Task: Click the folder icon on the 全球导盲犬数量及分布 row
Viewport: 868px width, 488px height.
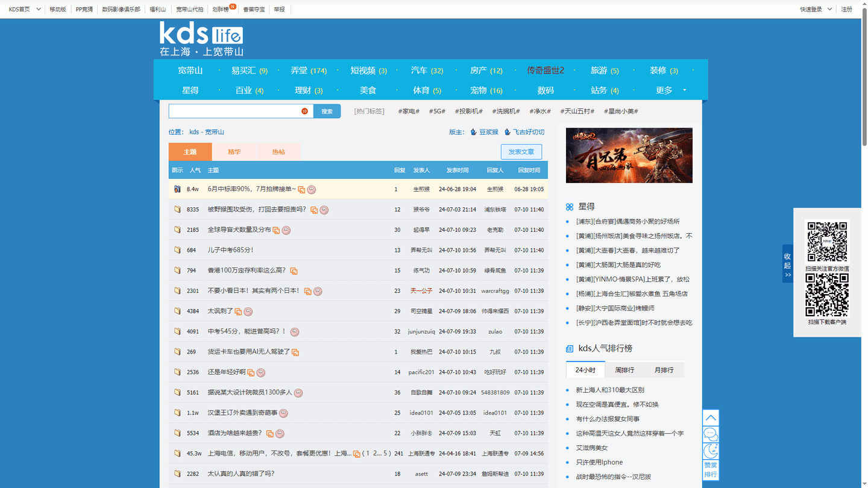Action: [177, 230]
